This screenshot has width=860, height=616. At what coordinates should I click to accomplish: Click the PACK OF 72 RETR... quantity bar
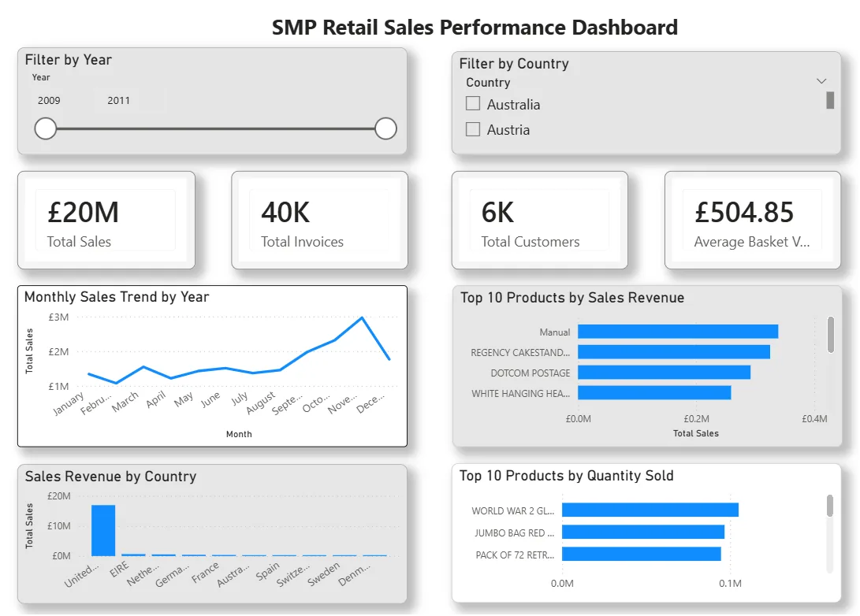pyautogui.click(x=641, y=554)
